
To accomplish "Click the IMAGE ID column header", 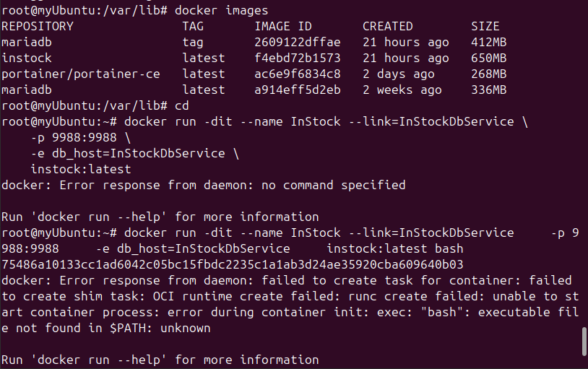I will [x=283, y=26].
